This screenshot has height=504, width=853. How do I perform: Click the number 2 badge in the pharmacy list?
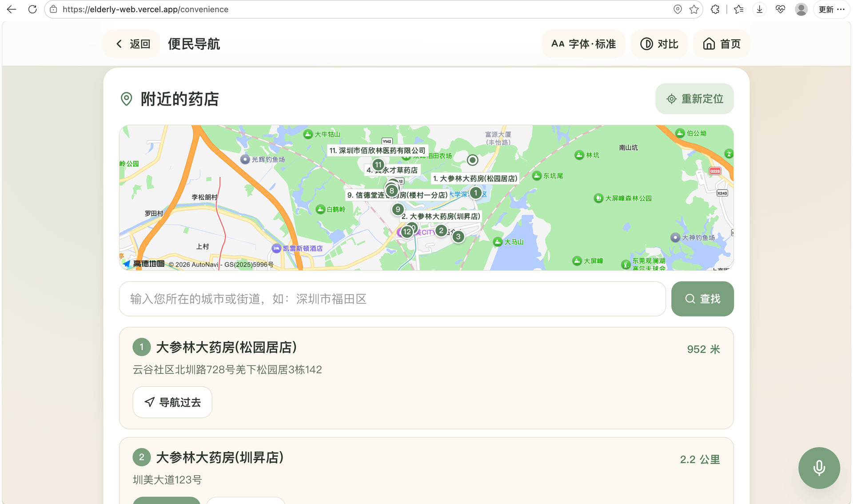pyautogui.click(x=142, y=457)
